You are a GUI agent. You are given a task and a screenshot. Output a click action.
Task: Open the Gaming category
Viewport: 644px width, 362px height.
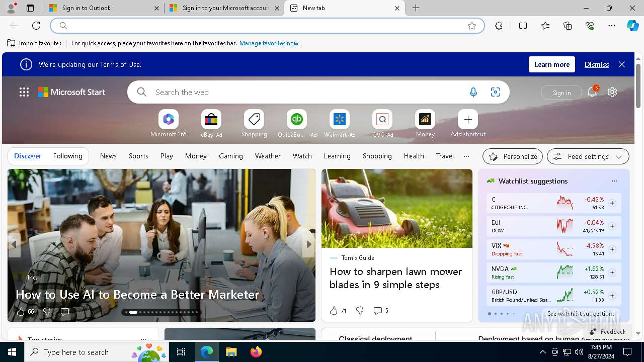pyautogui.click(x=231, y=156)
